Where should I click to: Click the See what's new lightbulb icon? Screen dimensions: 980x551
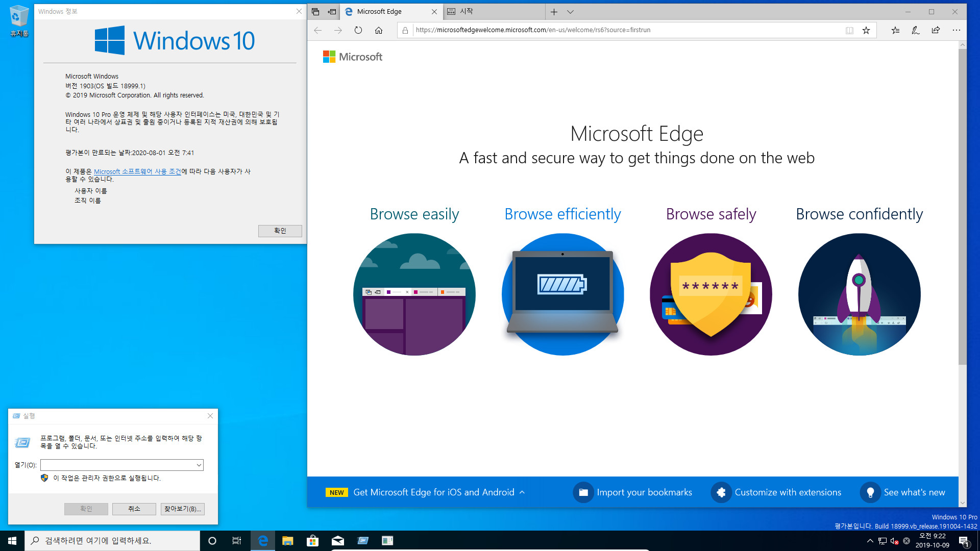[870, 492]
